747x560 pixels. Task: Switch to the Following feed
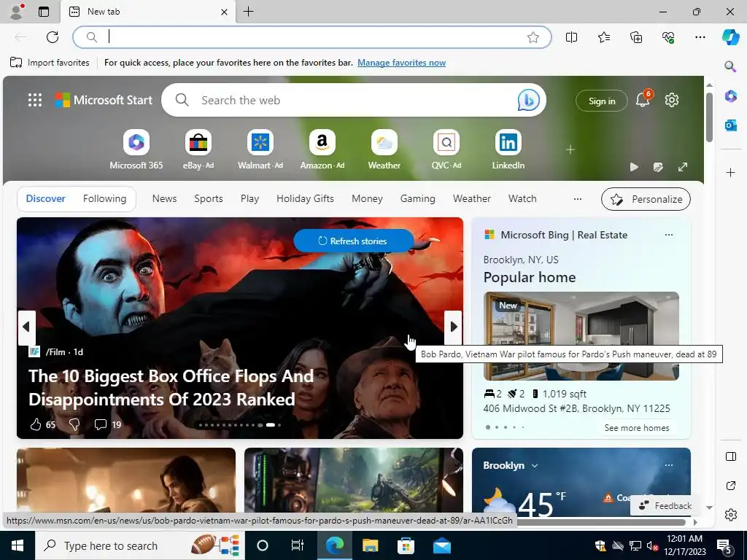pos(104,198)
